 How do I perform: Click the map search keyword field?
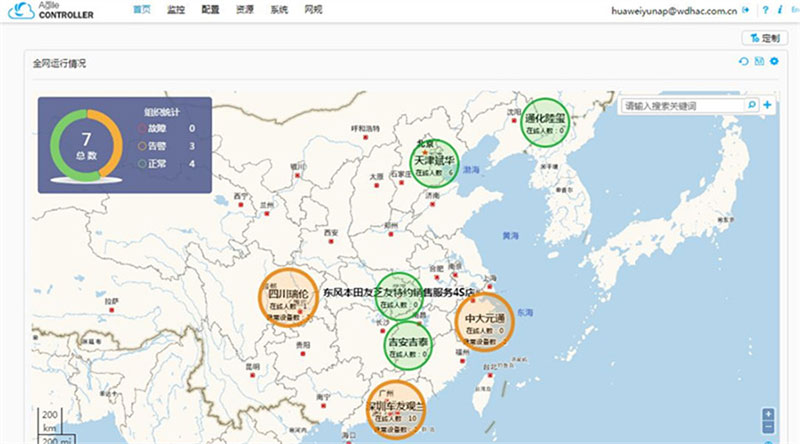684,106
